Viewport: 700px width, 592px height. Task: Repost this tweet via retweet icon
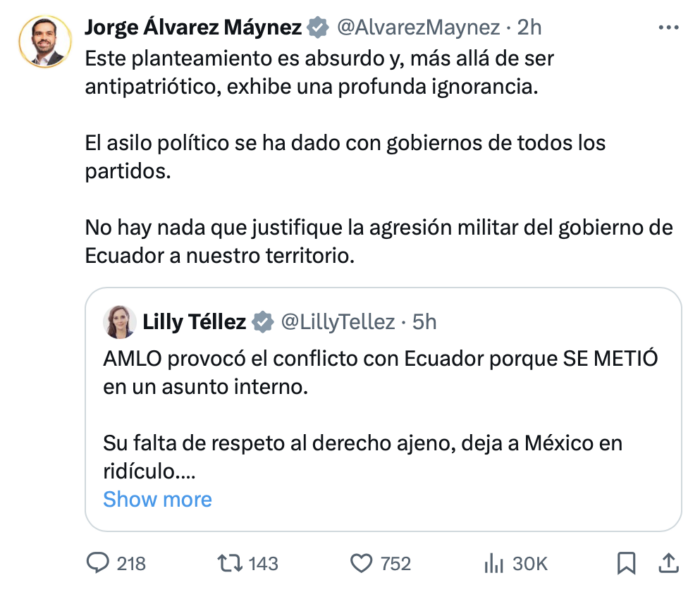[x=229, y=563]
